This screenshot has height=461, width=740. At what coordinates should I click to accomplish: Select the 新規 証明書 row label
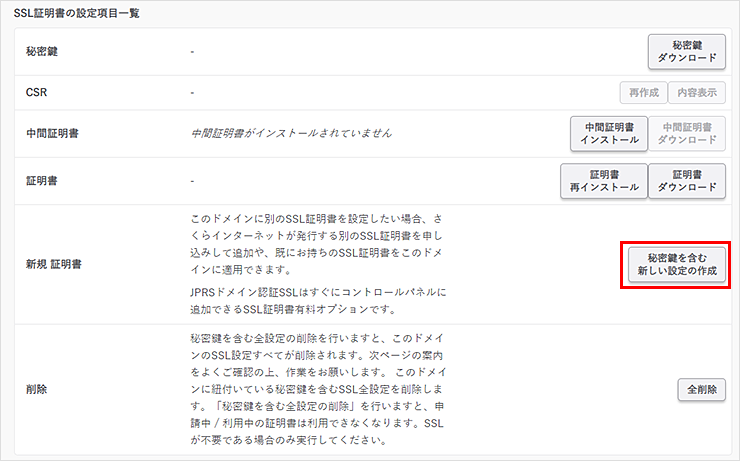(54, 265)
